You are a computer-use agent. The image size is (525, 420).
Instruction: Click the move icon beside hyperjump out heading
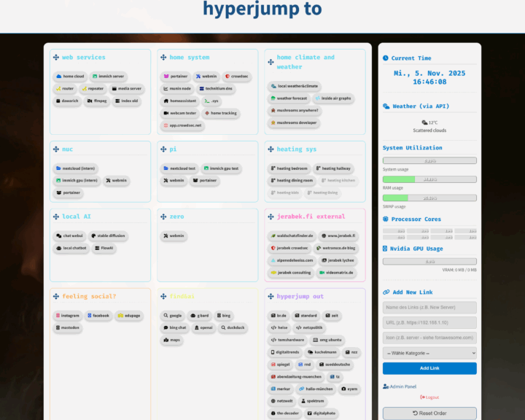click(x=271, y=297)
